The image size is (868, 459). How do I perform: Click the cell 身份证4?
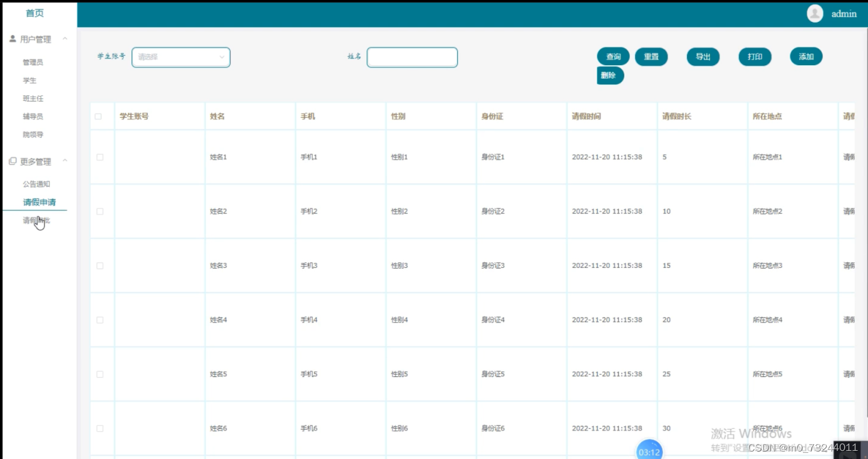click(x=493, y=320)
